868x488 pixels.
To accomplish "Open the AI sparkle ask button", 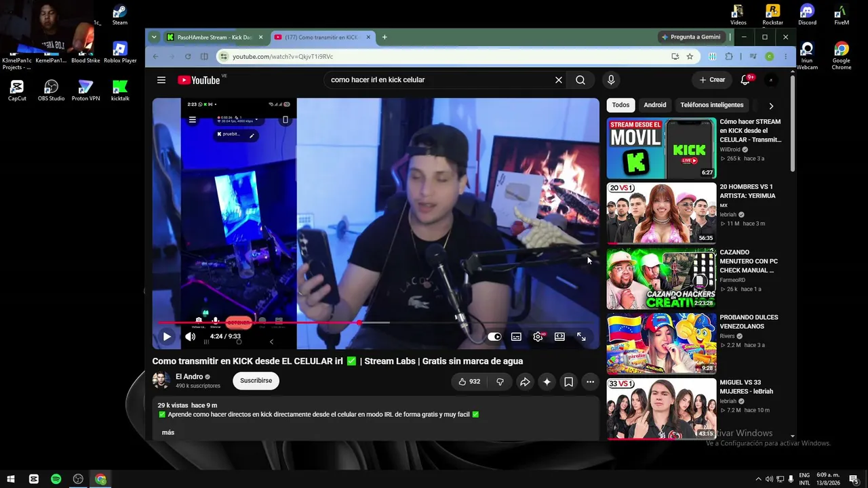I will click(x=547, y=382).
